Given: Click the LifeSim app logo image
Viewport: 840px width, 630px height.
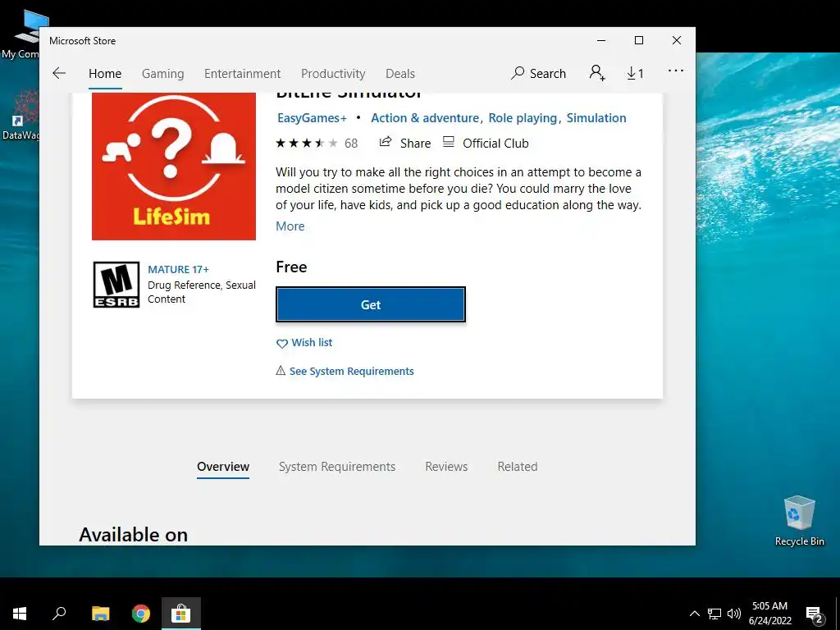Looking at the screenshot, I should (174, 166).
